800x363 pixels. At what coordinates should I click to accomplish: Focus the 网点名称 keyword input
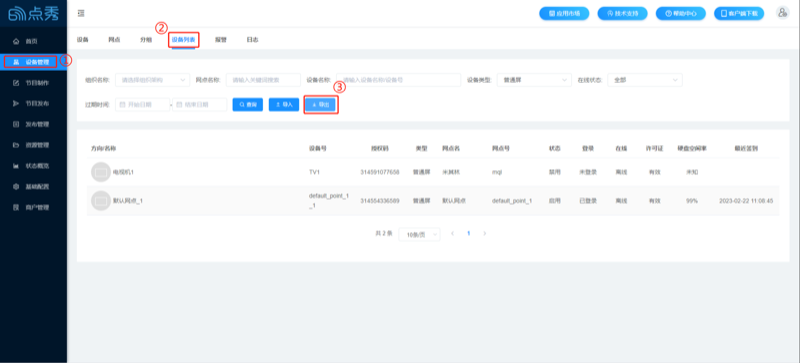coord(263,80)
